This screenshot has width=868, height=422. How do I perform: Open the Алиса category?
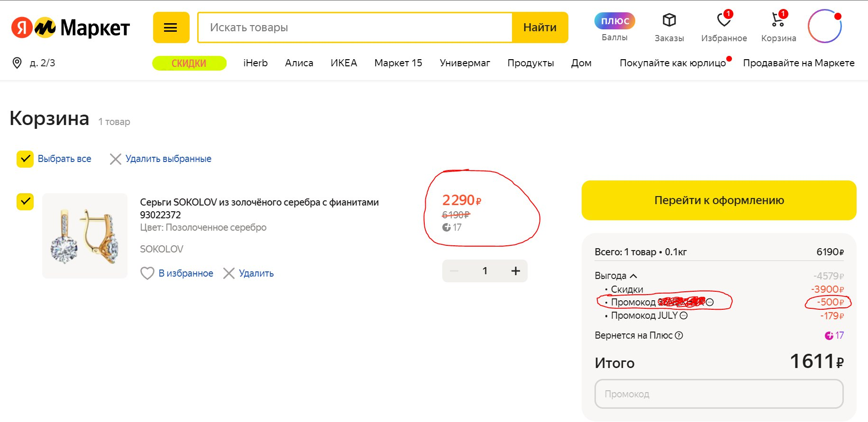[299, 63]
